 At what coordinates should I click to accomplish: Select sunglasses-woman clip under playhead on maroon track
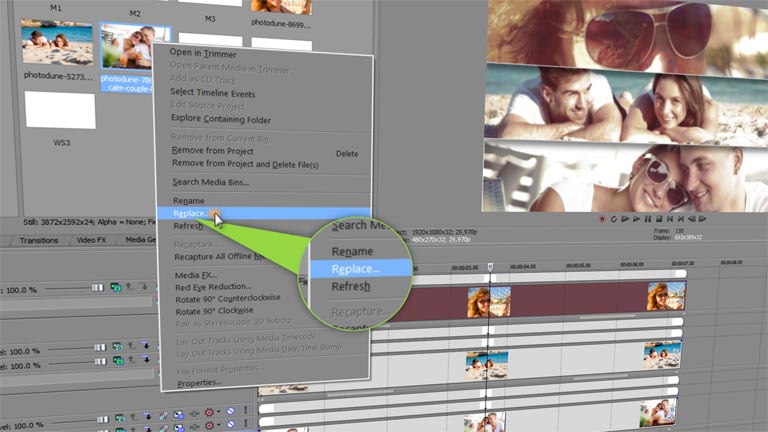click(489, 302)
